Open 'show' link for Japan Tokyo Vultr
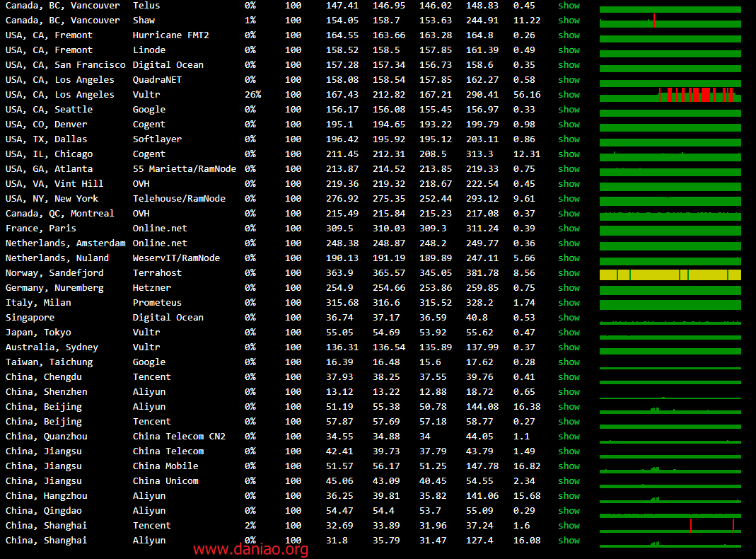This screenshot has width=756, height=559. [x=569, y=333]
